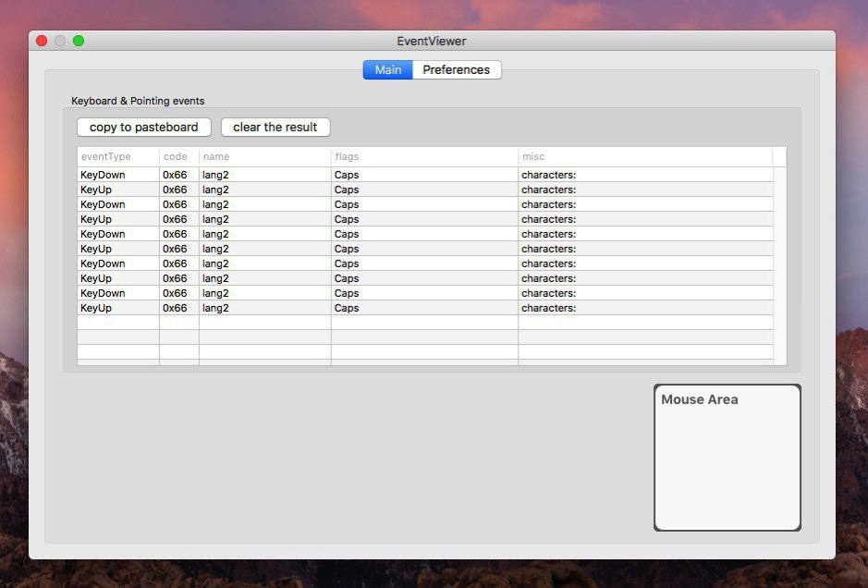Close the EventViewer window with red button

pos(42,41)
